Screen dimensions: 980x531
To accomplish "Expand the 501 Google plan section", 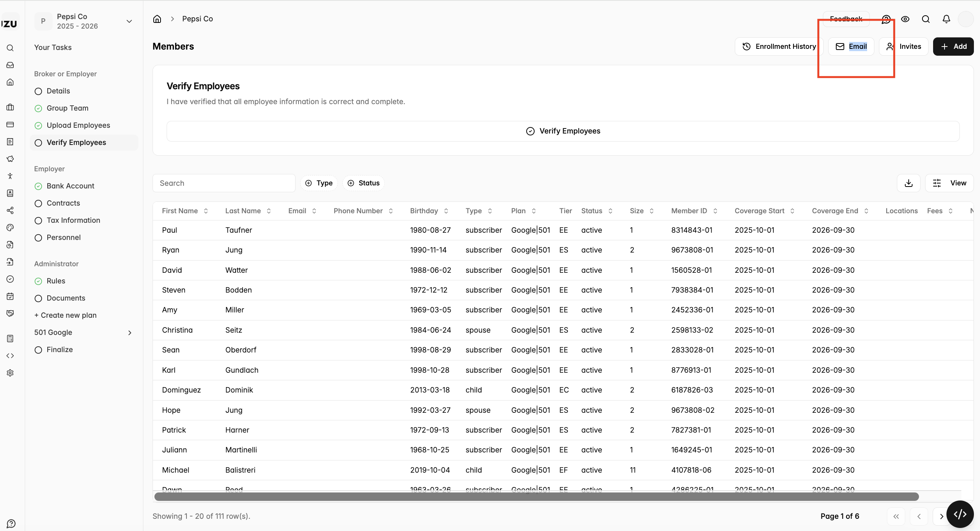I will click(x=84, y=332).
